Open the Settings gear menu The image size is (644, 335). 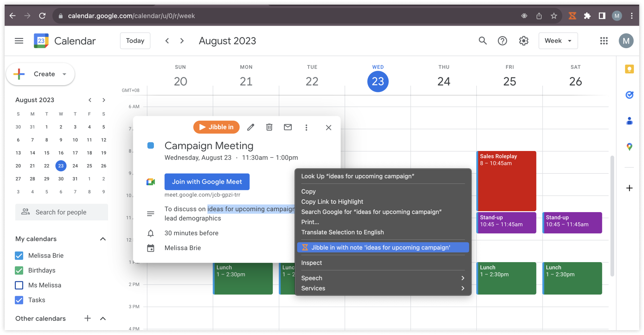click(523, 41)
